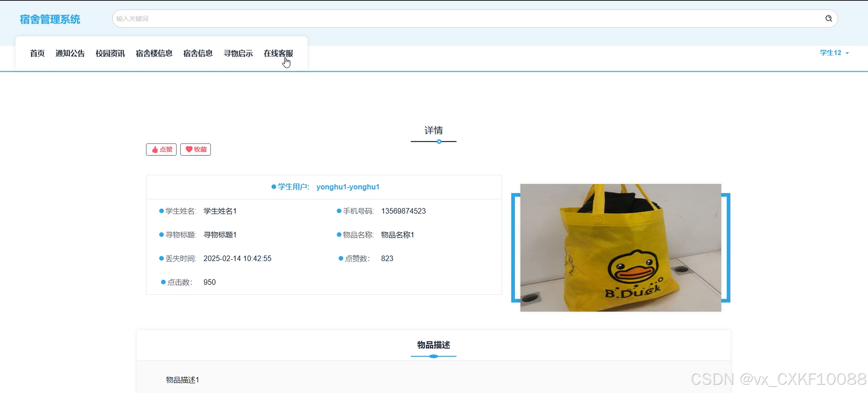Click the 详情 section heading

pos(433,130)
